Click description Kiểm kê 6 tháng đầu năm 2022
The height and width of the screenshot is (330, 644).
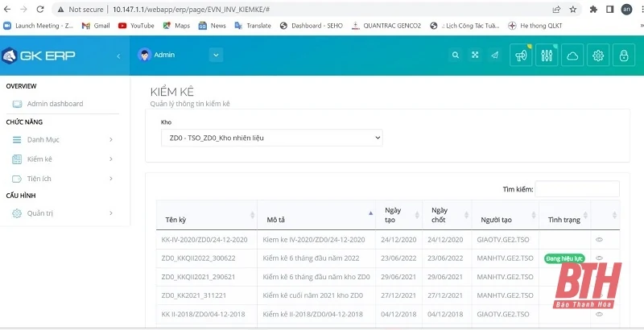click(311, 258)
